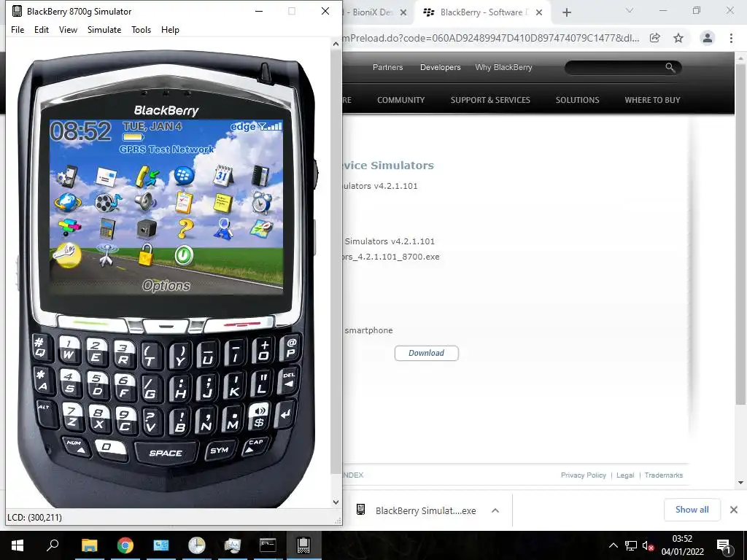The image size is (747, 560).
Task: Open the MemoPad yellow sticky note icon
Action: click(x=222, y=203)
